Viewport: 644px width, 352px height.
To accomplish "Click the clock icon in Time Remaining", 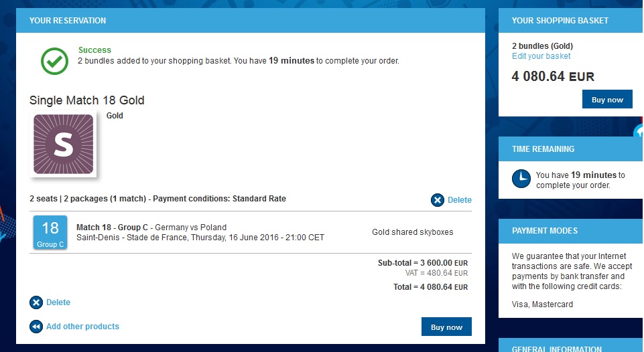I will [x=521, y=179].
